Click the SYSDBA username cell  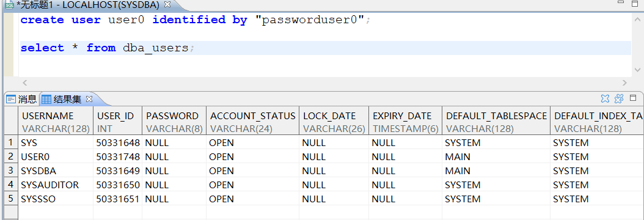tap(56, 170)
